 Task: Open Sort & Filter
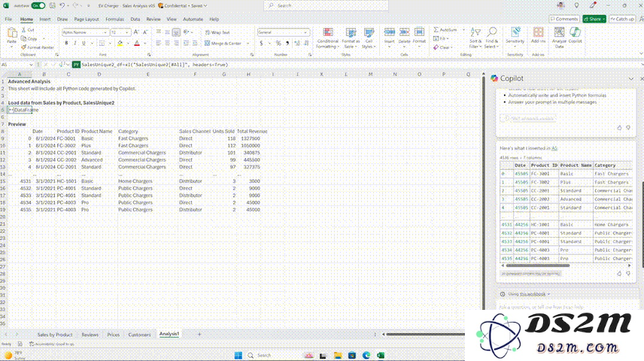[475, 38]
